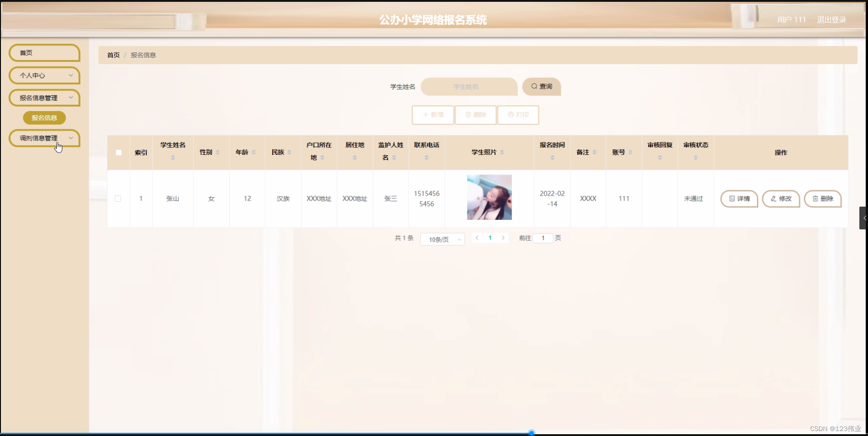The image size is (868, 436).
Task: Open the 10条/页 page-size dropdown
Action: coord(442,239)
